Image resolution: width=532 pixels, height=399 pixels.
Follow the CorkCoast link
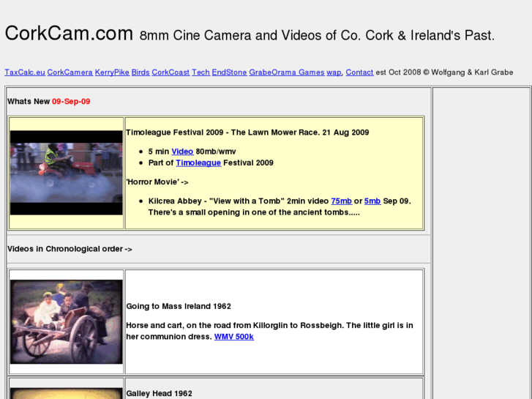click(x=171, y=72)
